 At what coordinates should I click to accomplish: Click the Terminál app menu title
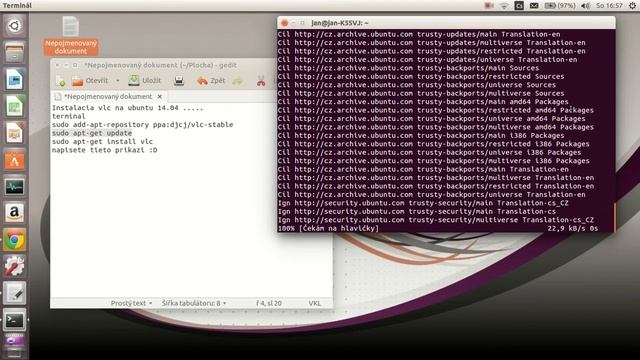(17, 5)
